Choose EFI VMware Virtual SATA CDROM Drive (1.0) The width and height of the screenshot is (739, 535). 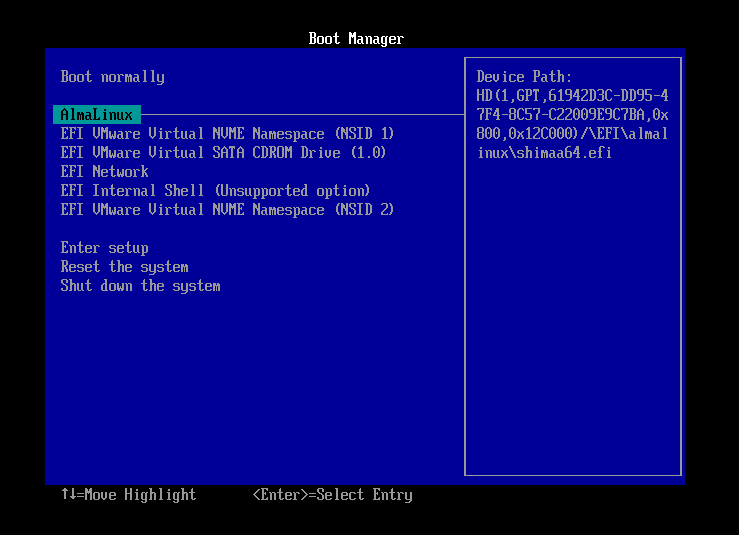point(223,153)
